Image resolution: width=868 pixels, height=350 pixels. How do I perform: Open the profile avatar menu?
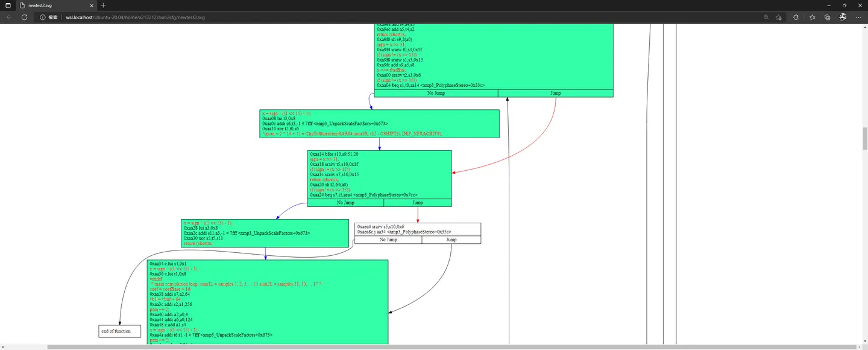point(843,17)
